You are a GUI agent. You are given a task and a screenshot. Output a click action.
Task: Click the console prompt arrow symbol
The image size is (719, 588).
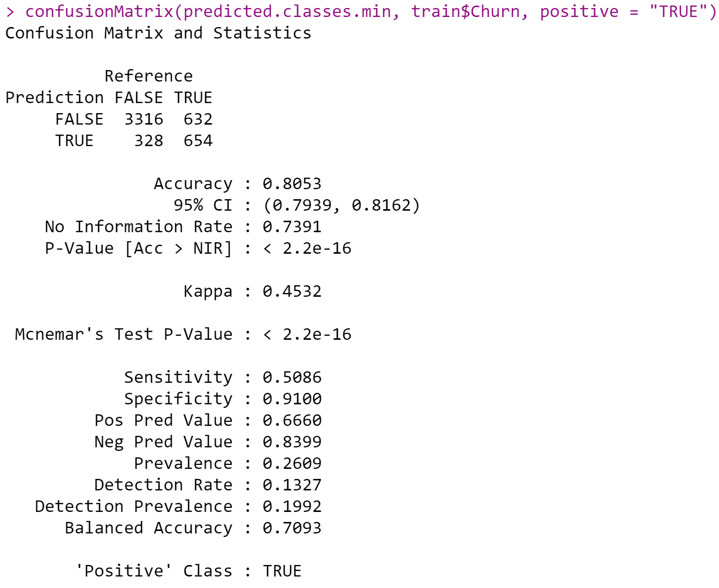(x=10, y=12)
